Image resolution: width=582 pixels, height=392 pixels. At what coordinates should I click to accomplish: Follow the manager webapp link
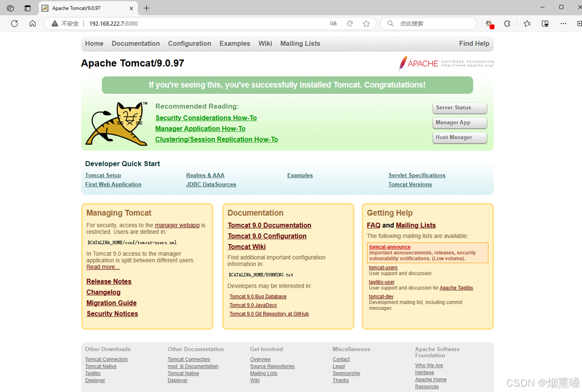[x=177, y=225]
